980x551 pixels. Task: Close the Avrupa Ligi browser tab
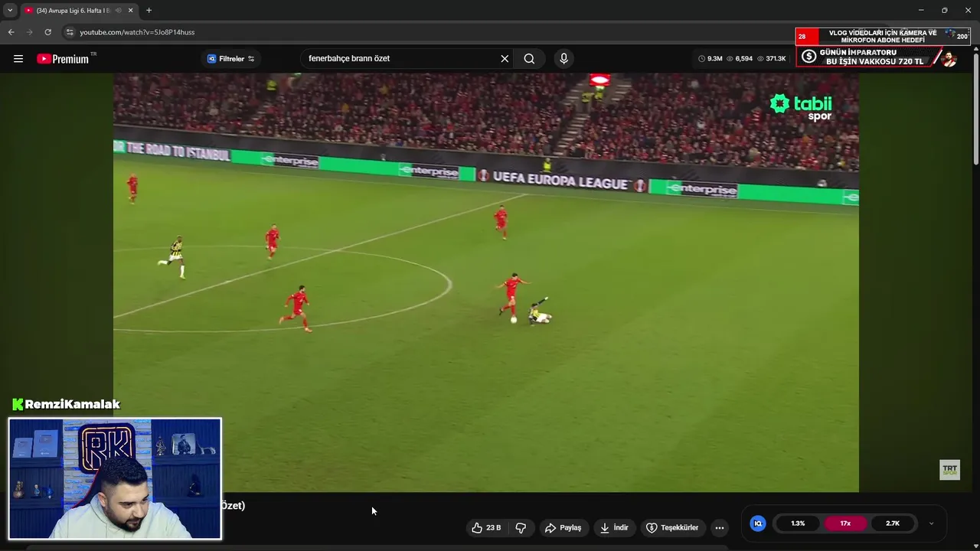[131, 11]
